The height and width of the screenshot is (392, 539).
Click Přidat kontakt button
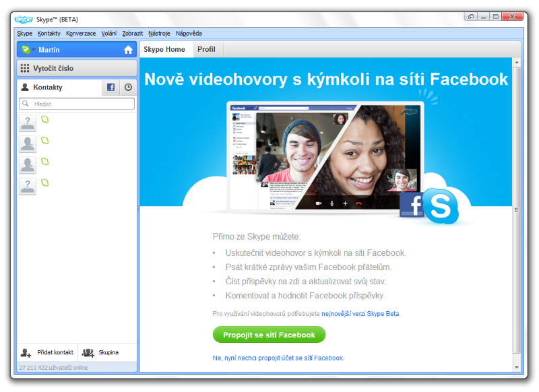(x=47, y=352)
